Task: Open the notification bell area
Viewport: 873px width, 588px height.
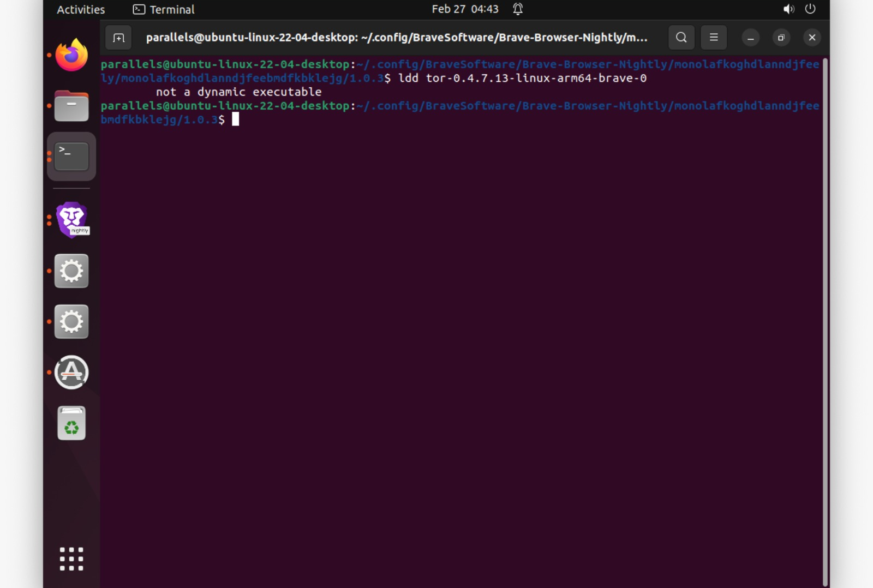Action: point(517,9)
